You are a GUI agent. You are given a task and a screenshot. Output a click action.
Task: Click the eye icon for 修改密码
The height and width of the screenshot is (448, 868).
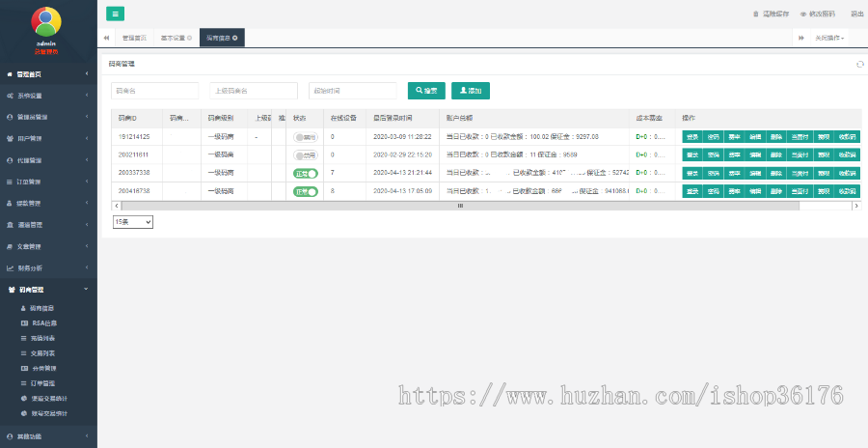pyautogui.click(x=802, y=14)
